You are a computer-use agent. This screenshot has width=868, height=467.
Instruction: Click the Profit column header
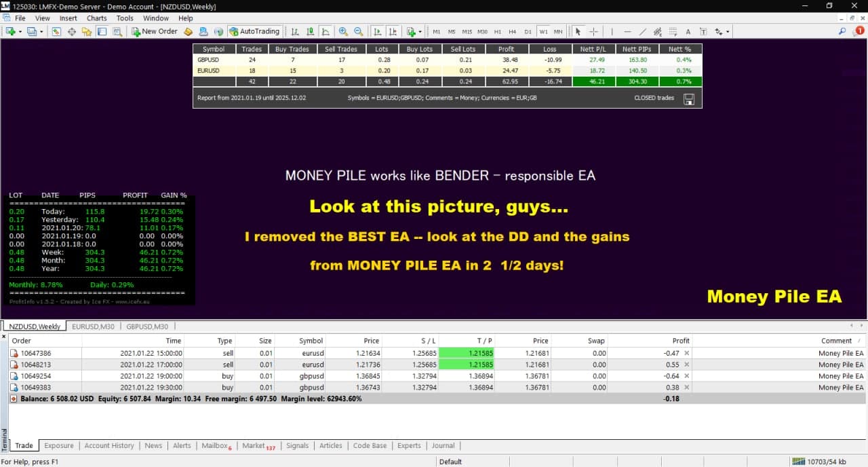coord(680,341)
